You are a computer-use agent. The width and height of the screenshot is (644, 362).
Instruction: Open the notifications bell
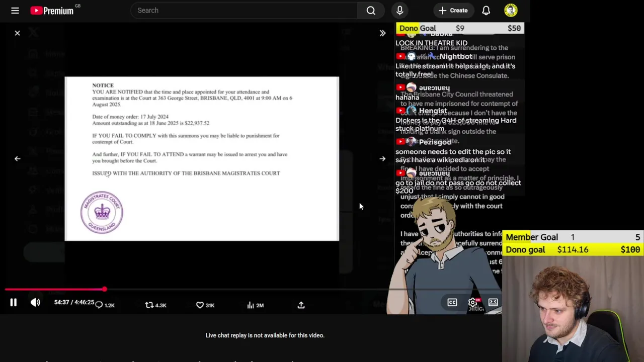486,10
